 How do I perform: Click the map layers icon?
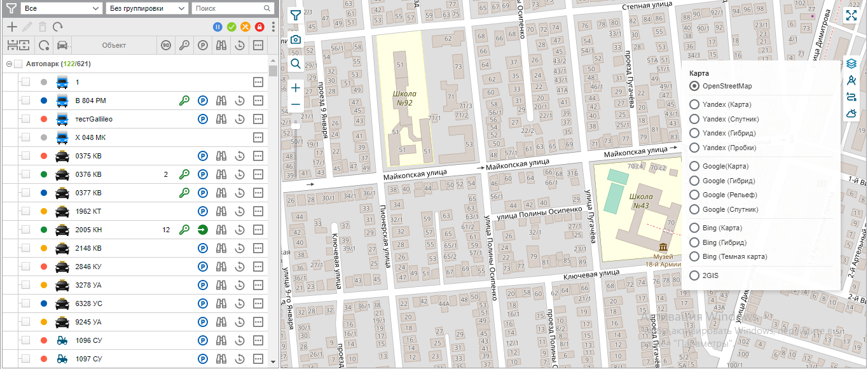(851, 64)
